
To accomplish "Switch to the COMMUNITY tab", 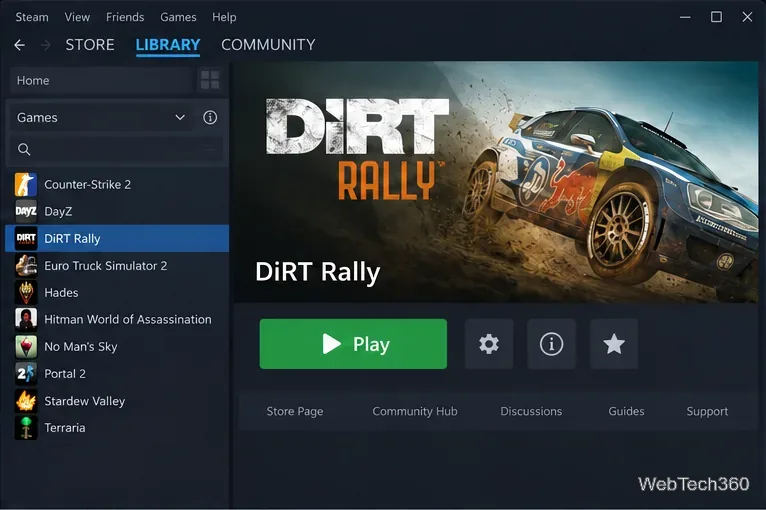I will (x=268, y=45).
